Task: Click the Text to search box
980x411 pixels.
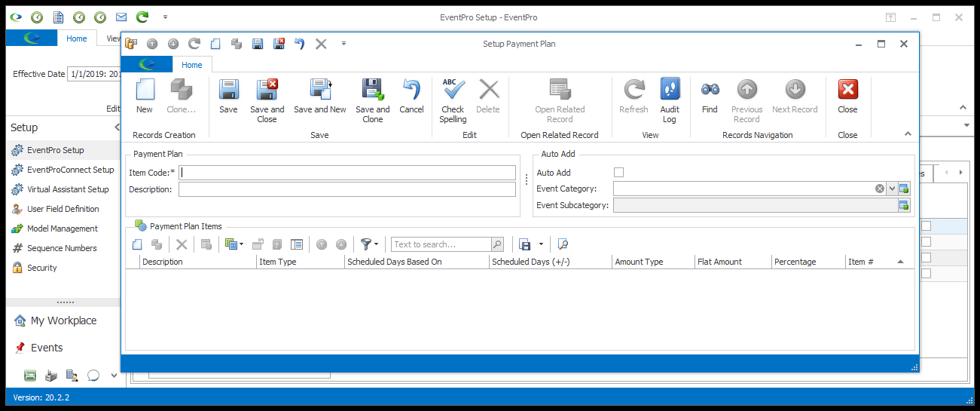Action: (x=441, y=244)
